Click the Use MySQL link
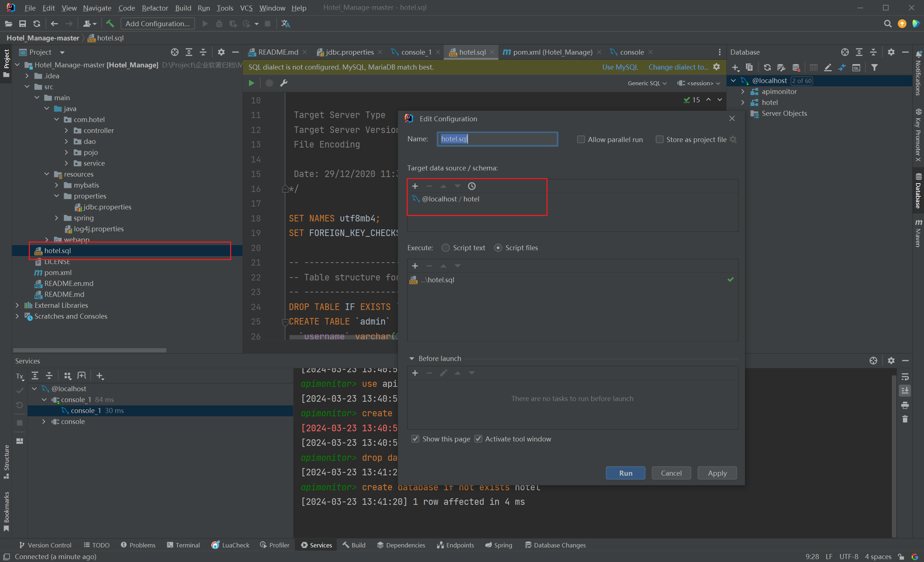The width and height of the screenshot is (924, 562). point(620,67)
